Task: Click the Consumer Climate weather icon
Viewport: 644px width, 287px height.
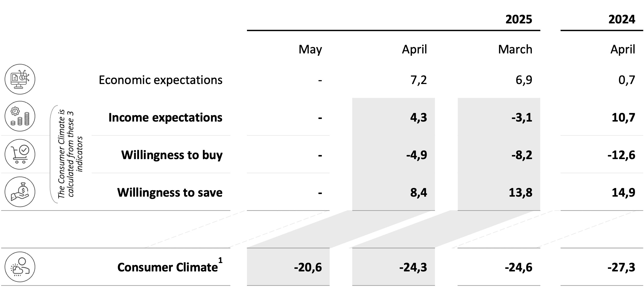Action: click(20, 267)
